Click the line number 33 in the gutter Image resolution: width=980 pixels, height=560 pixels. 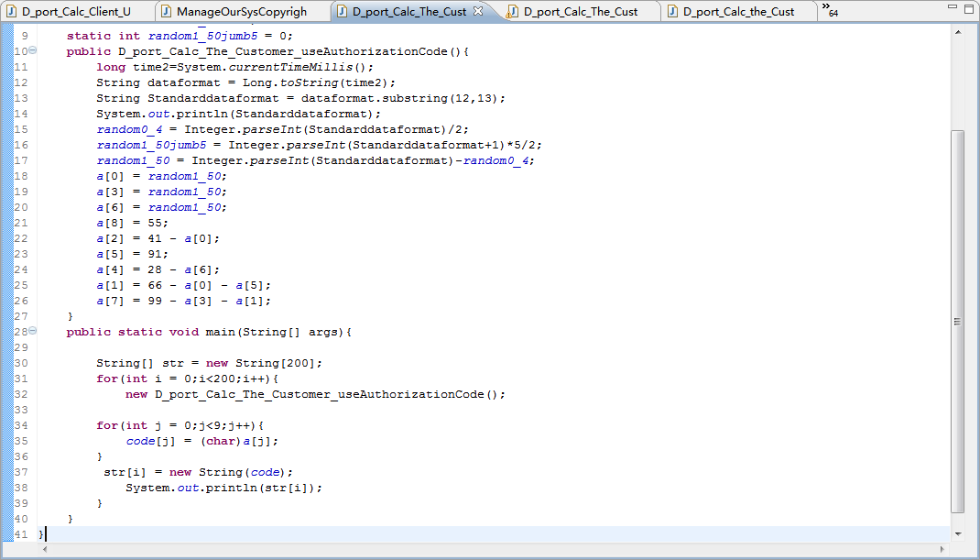pos(21,410)
